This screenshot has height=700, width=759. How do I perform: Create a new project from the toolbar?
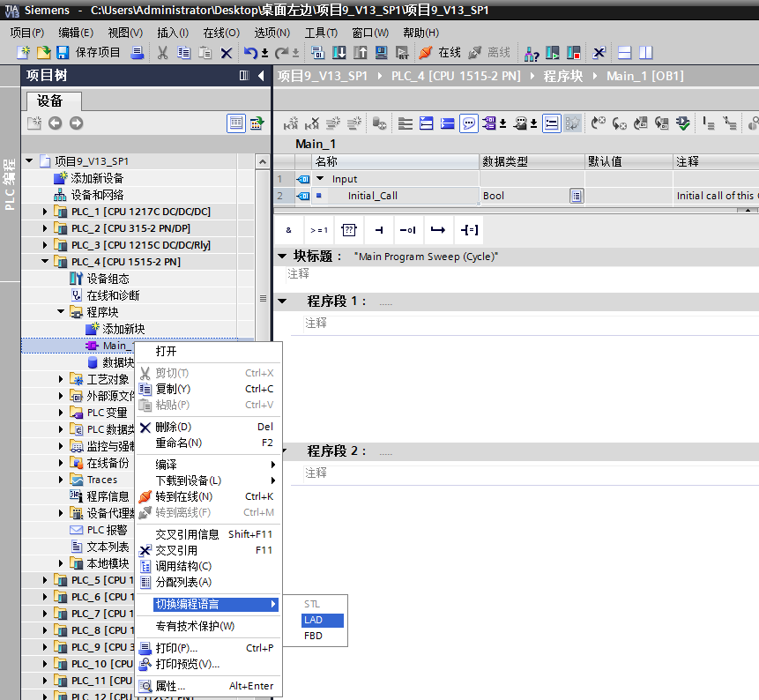click(23, 52)
